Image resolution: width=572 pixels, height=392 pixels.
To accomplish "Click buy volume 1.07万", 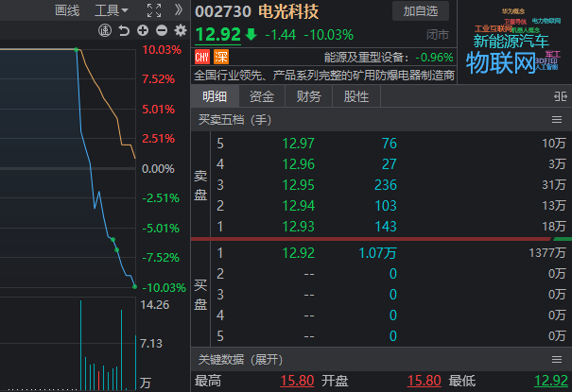I will (377, 253).
